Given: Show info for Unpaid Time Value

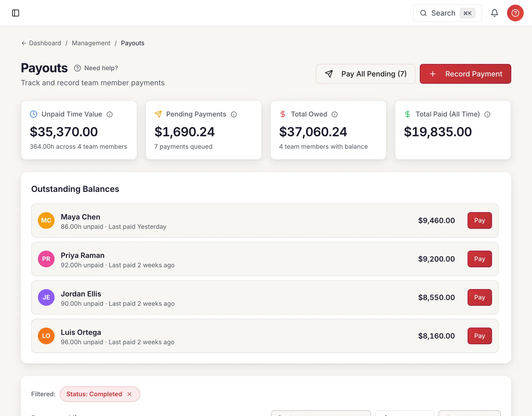Looking at the screenshot, I should pos(110,114).
